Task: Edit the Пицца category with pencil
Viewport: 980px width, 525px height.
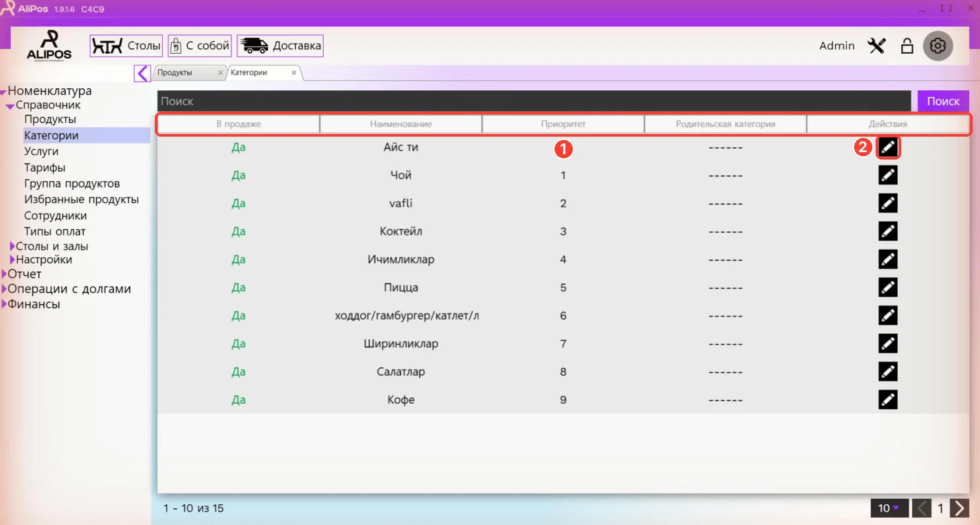Action: click(888, 287)
